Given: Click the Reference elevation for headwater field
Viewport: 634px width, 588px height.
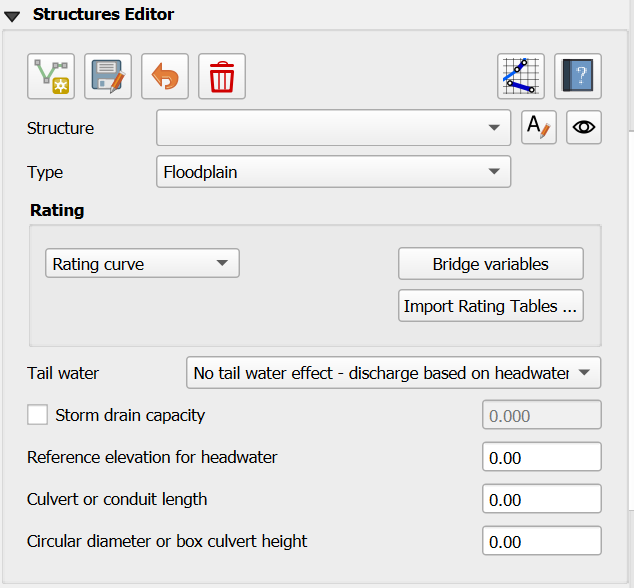Looking at the screenshot, I should pyautogui.click(x=541, y=457).
